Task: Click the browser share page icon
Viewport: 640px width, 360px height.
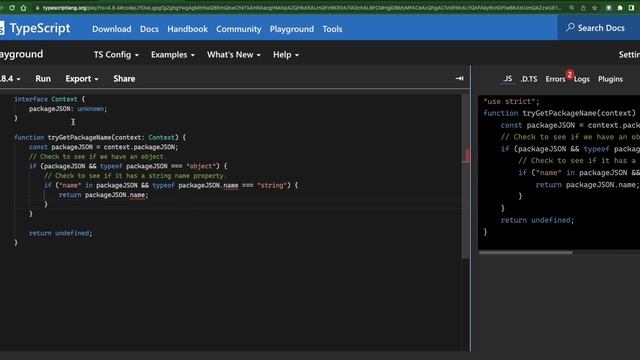Action: (x=583, y=8)
